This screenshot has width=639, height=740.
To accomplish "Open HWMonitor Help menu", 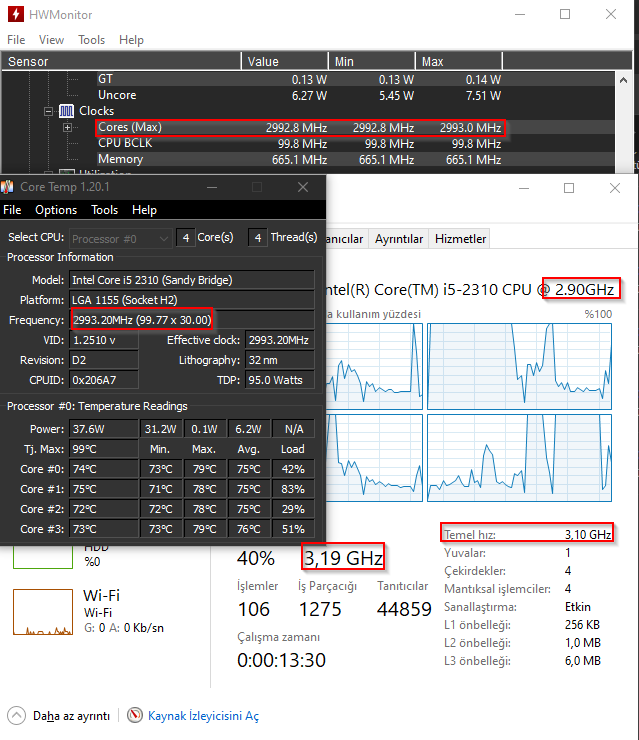I will click(131, 40).
